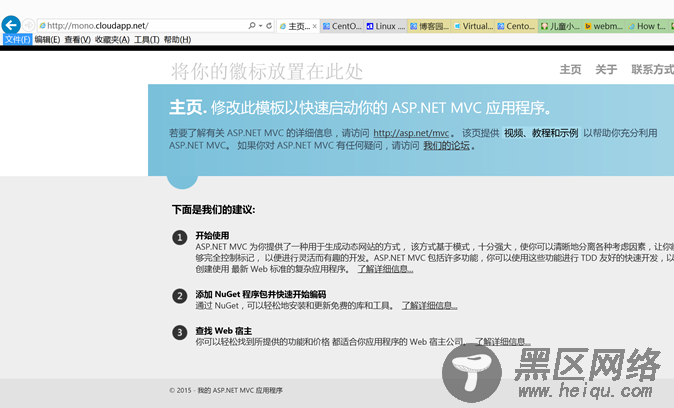
Task: Click the CentO... tab favicon
Action: pyautogui.click(x=326, y=26)
